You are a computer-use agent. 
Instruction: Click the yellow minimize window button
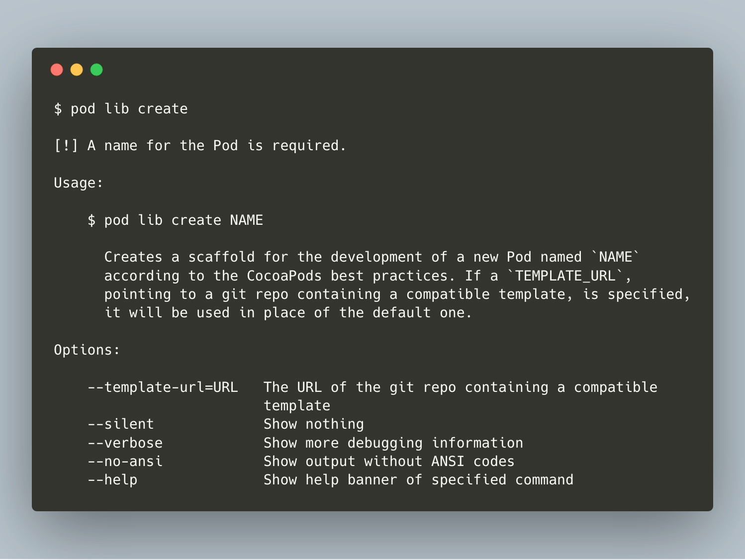pyautogui.click(x=77, y=70)
